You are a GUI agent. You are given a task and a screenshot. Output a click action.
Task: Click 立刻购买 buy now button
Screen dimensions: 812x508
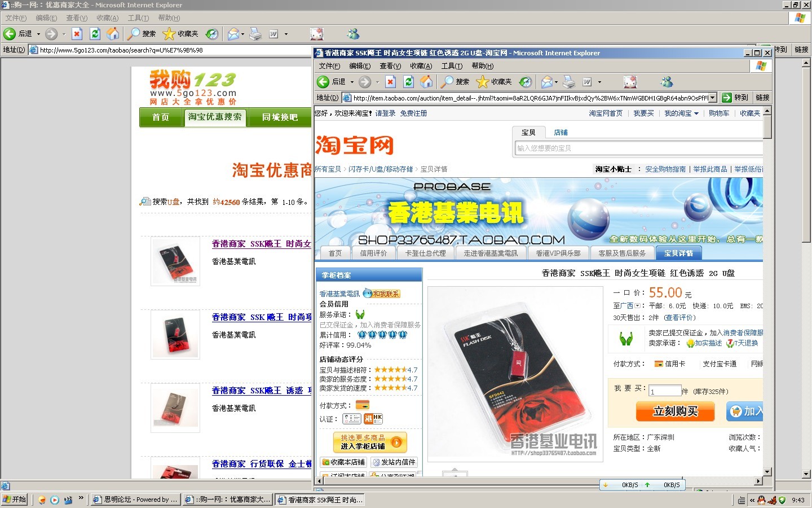pos(675,411)
